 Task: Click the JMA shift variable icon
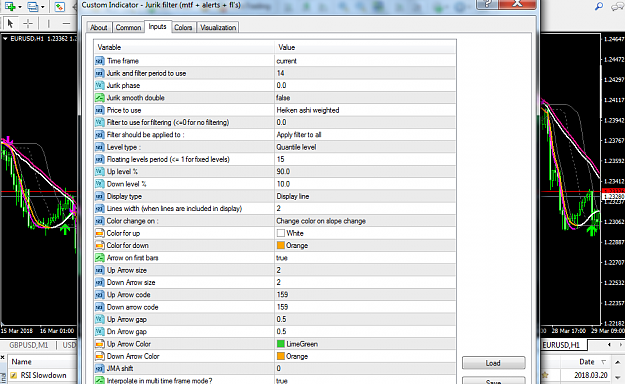point(100,368)
